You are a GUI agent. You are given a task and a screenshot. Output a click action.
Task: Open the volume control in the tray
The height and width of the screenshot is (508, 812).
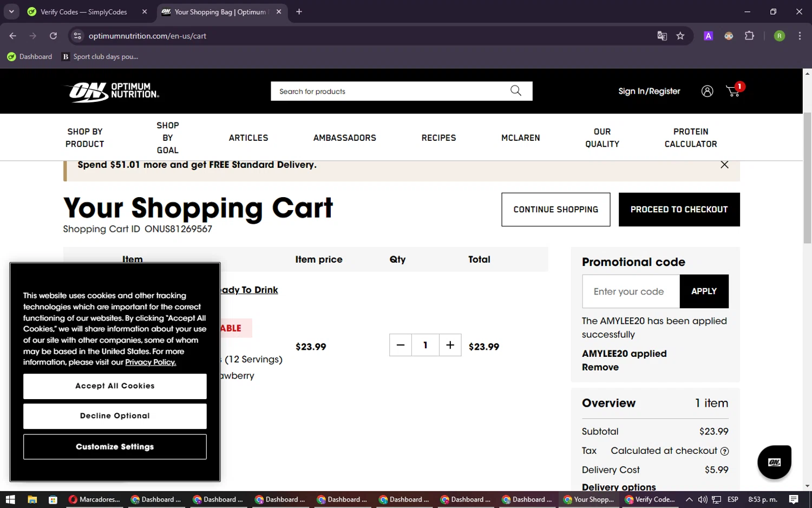703,499
